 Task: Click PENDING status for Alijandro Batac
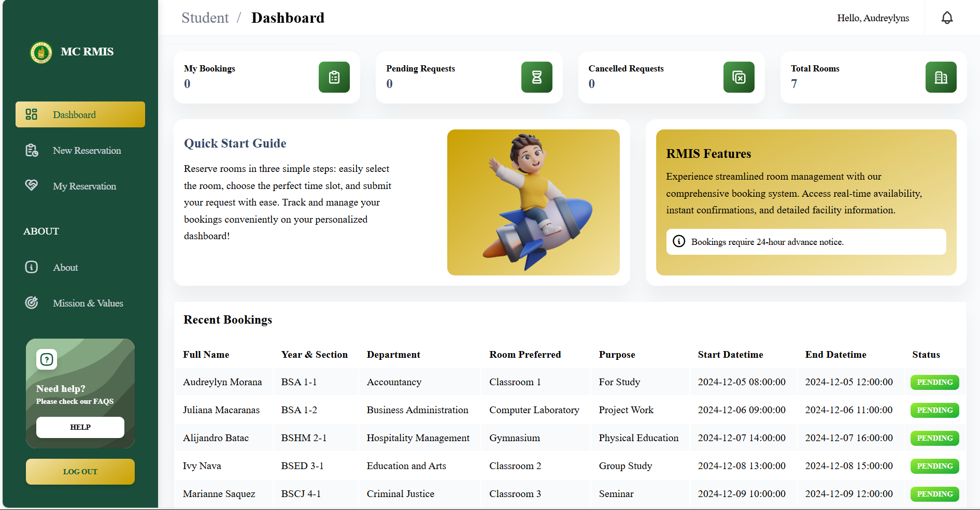[935, 438]
